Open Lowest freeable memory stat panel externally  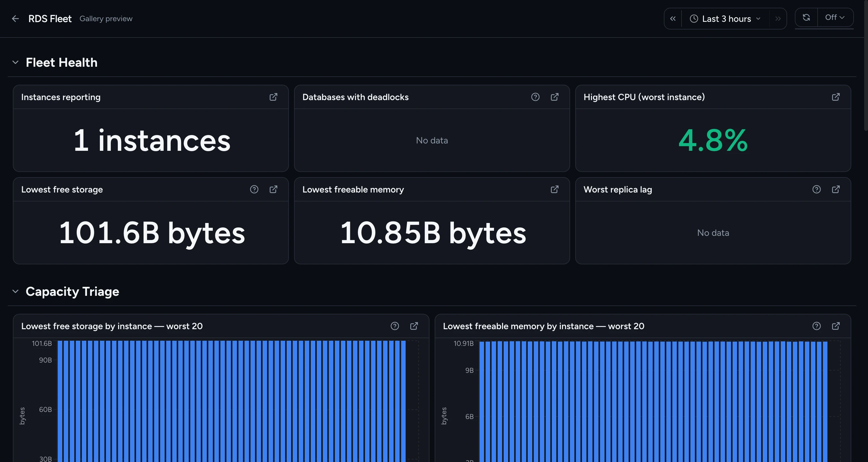tap(554, 189)
